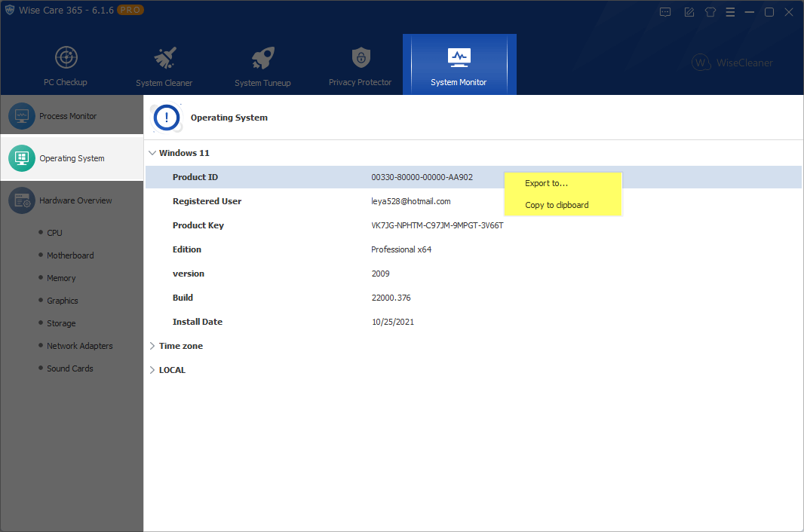This screenshot has height=532, width=804.
Task: Select the version value 2009
Action: point(380,274)
